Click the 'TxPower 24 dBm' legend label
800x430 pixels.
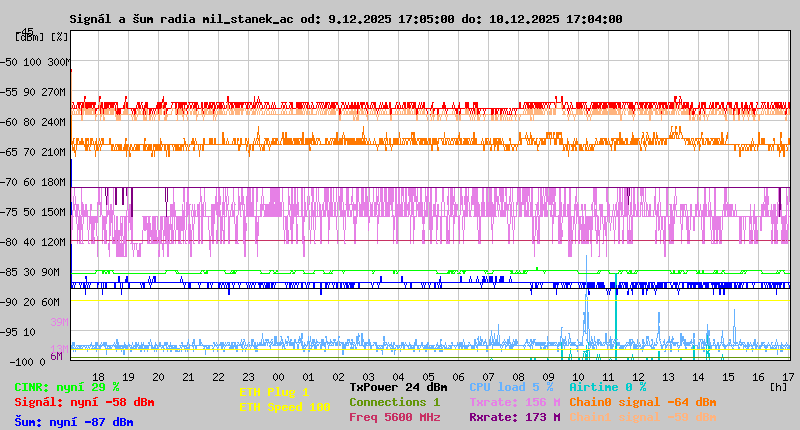click(398, 387)
